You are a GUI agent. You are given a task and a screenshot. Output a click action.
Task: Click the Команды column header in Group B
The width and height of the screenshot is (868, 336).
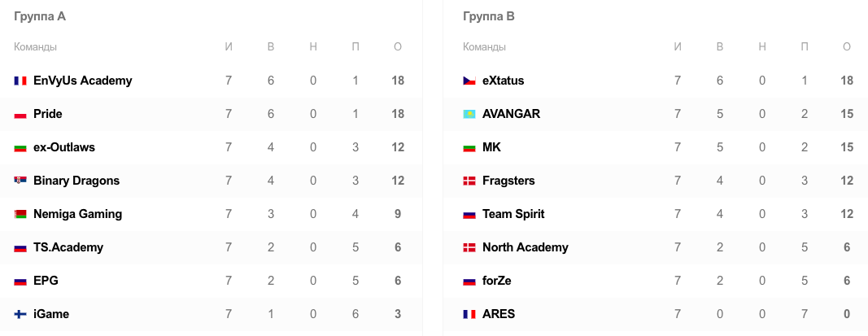[484, 47]
